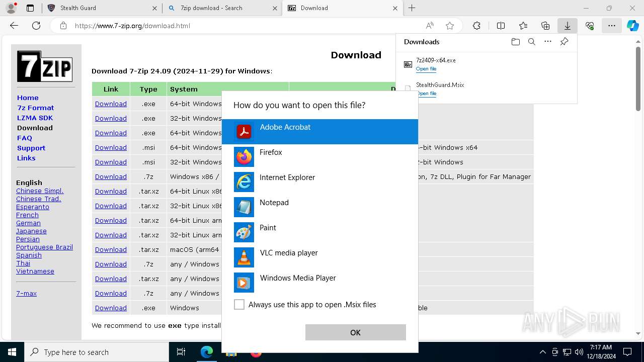This screenshot has width=644, height=362.
Task: Switch language to Vietnamese
Action: tap(35, 271)
